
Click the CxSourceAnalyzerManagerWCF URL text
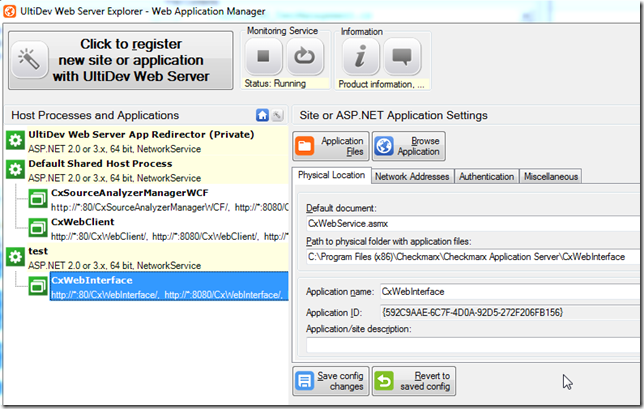(170, 208)
